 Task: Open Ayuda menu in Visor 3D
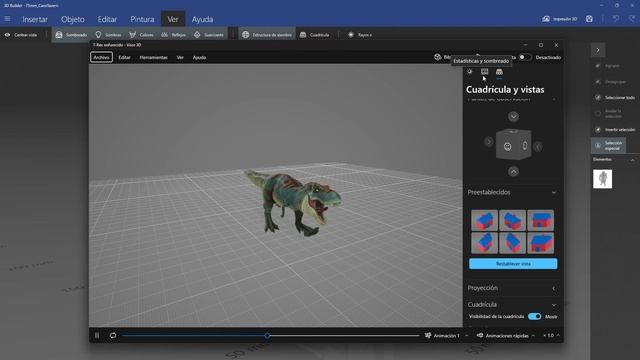[x=199, y=58]
